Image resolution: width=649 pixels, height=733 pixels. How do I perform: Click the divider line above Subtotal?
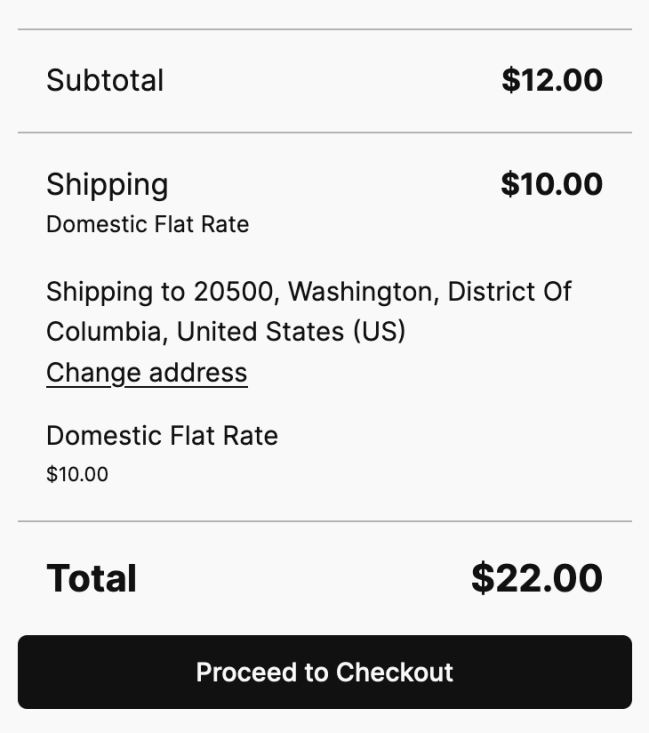(324, 29)
